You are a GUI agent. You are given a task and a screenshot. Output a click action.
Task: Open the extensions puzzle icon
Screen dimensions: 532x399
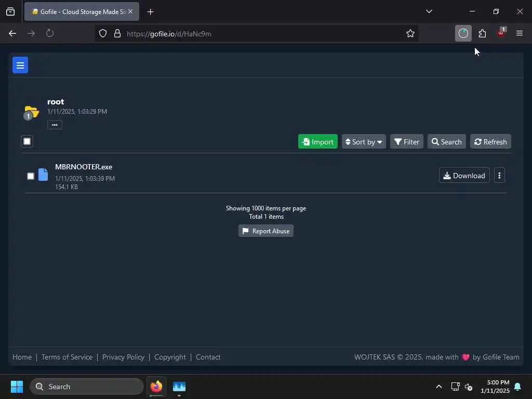482,33
